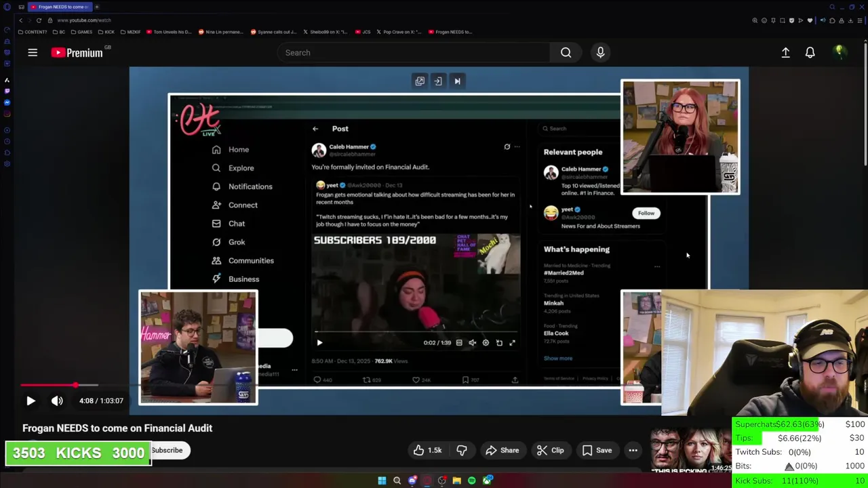Start voice search with microphone icon
This screenshot has height=488, width=868.
(600, 52)
